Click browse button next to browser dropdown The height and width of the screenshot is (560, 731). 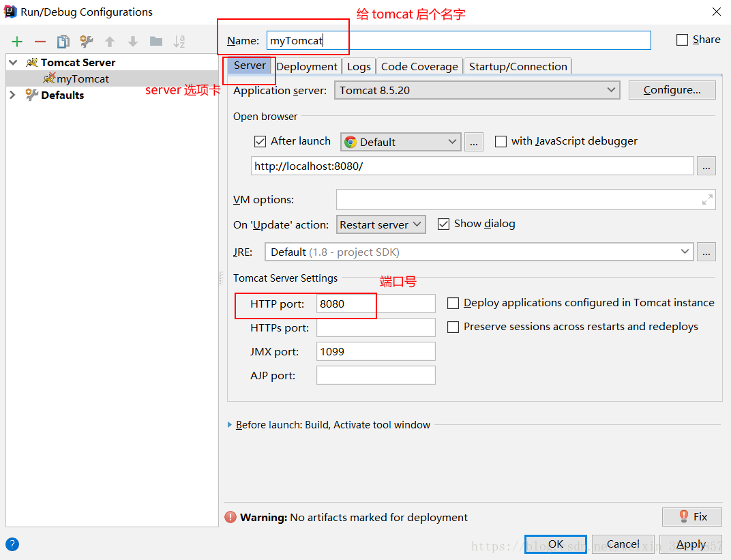point(474,142)
